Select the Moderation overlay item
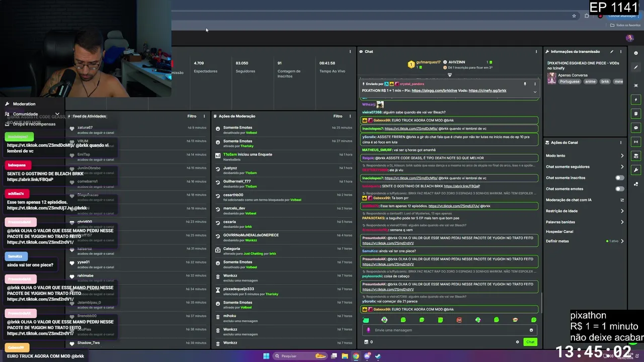The height and width of the screenshot is (362, 644). [24, 104]
